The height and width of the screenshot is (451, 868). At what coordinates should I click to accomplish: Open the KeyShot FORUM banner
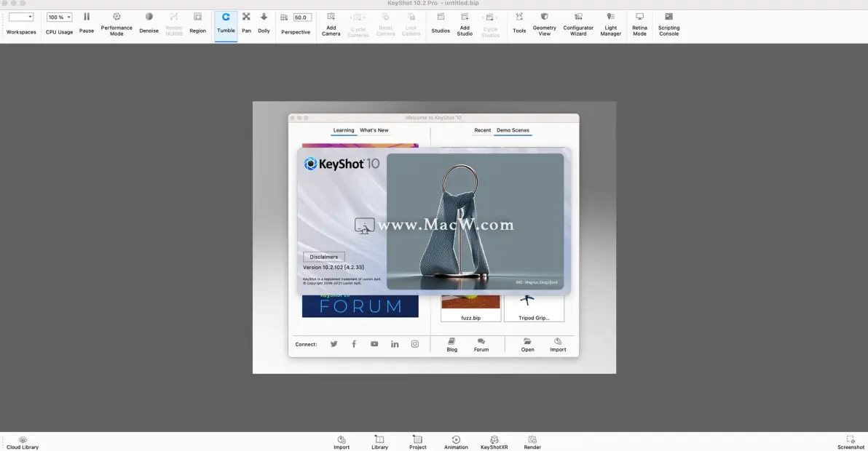(360, 306)
